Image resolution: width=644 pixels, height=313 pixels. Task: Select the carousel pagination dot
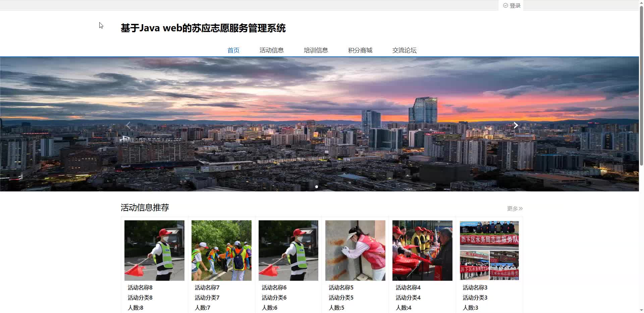(x=317, y=187)
